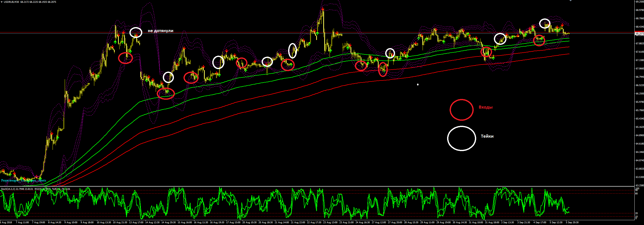Click the '13 Aug 17:00' time axis label
The width and height of the screenshot is (644, 225).
tap(136, 222)
